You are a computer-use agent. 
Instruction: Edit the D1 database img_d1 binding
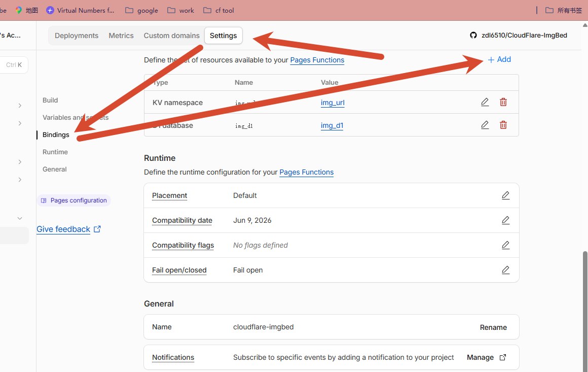point(485,125)
